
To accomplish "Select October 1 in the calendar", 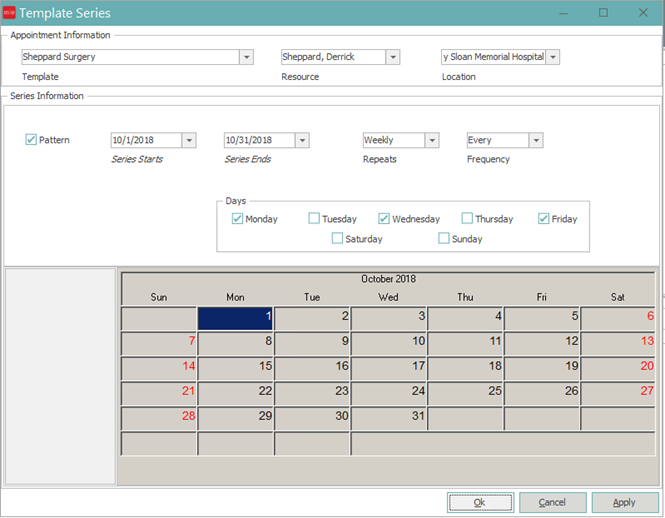I will [235, 319].
